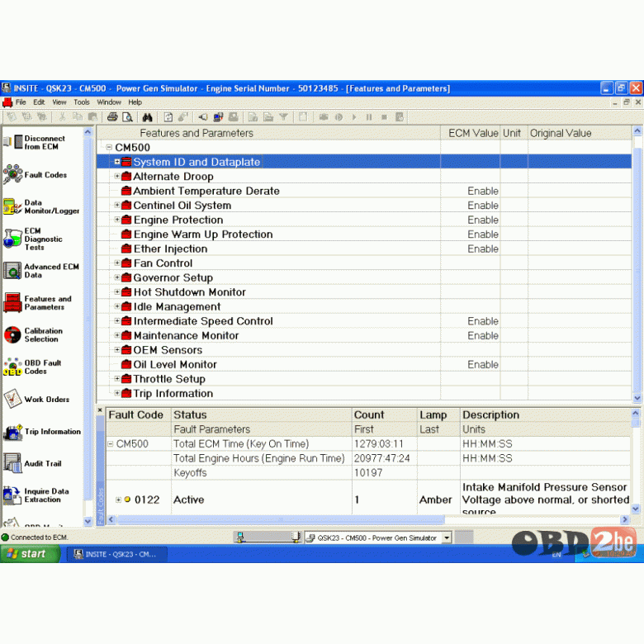Click INSITE taskbar button

pos(116,554)
